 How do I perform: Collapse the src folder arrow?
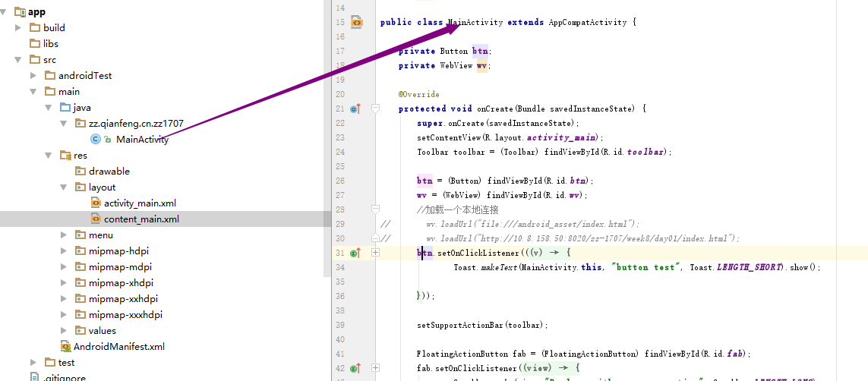point(18,60)
